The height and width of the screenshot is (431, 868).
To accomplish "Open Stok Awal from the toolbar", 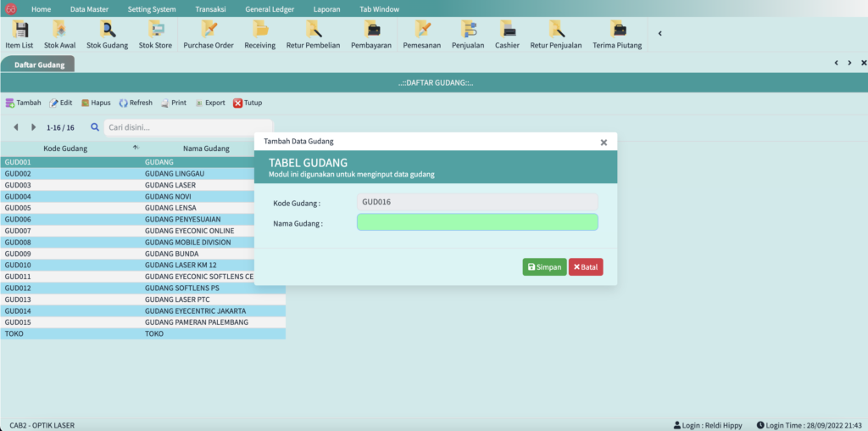I will 60,34.
